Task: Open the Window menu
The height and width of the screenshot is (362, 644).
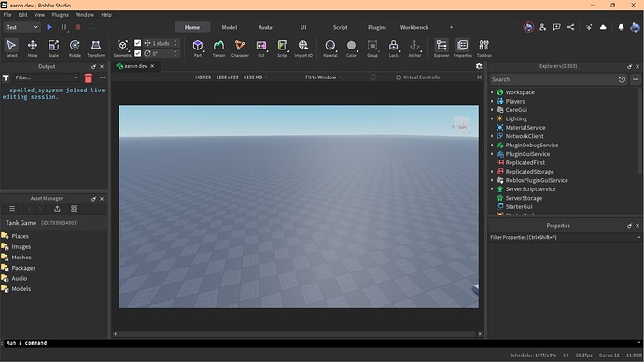Action: pos(85,15)
